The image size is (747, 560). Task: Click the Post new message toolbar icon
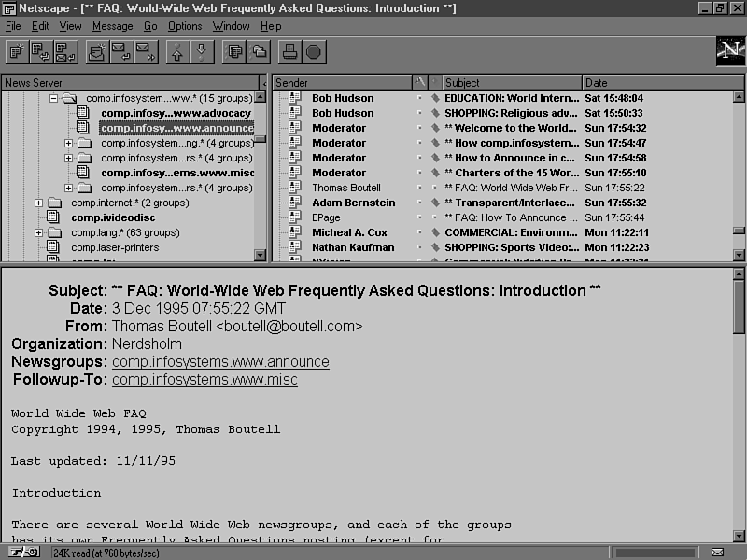[17, 52]
